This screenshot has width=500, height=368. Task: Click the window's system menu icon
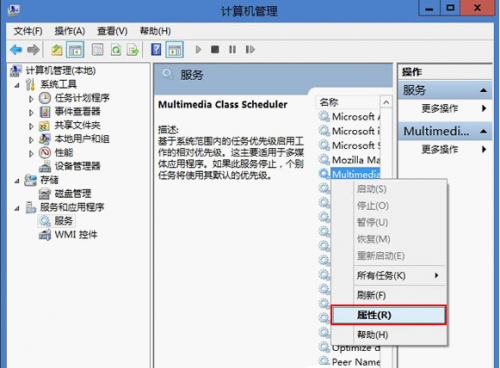point(13,10)
